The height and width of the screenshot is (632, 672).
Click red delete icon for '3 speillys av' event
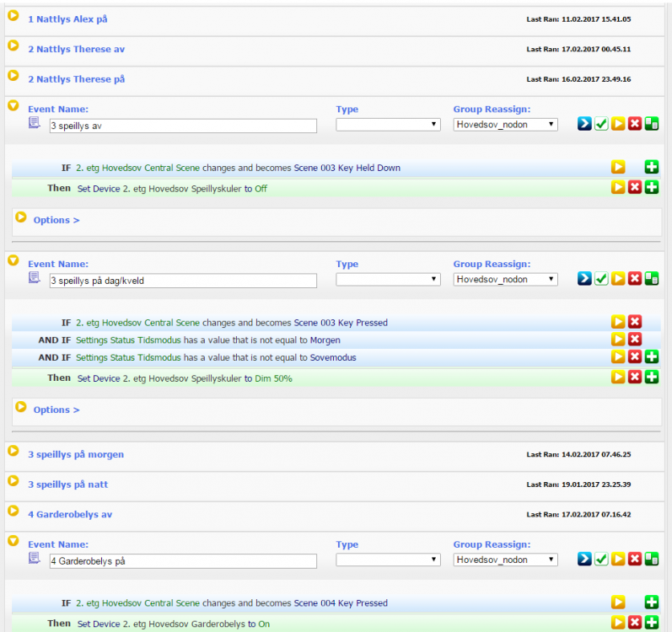[635, 125]
